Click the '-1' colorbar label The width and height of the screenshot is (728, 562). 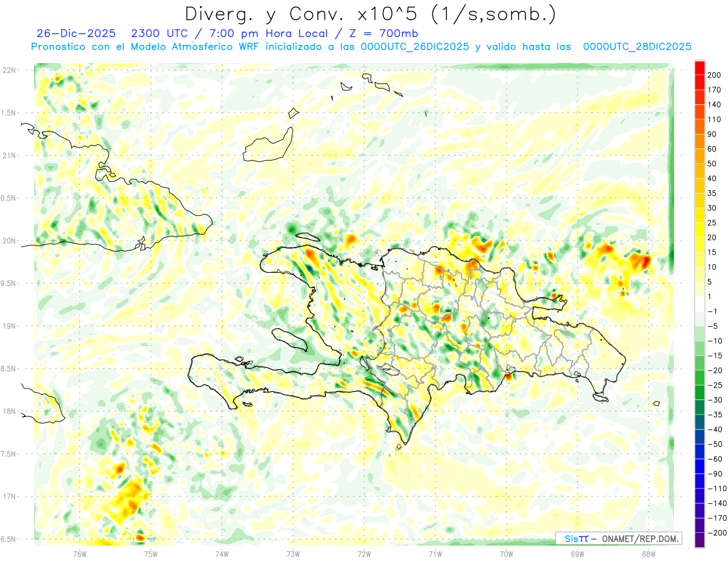(713, 312)
